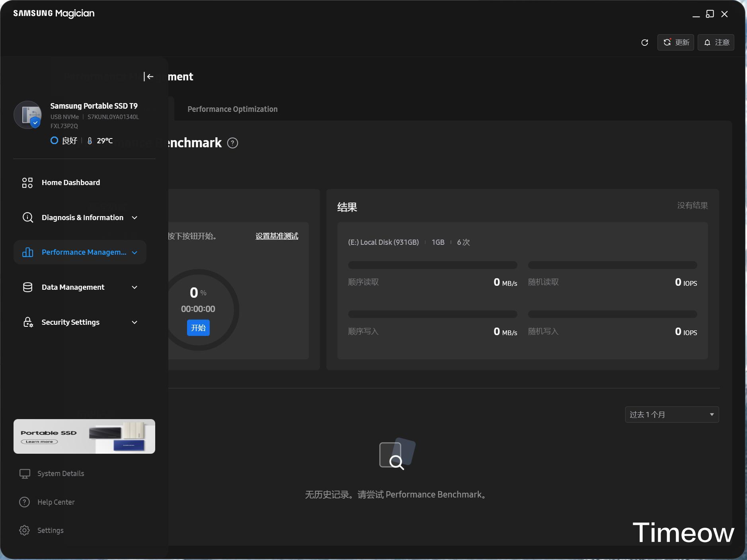
Task: Click the Portable SSD Learn more banner
Action: click(84, 436)
